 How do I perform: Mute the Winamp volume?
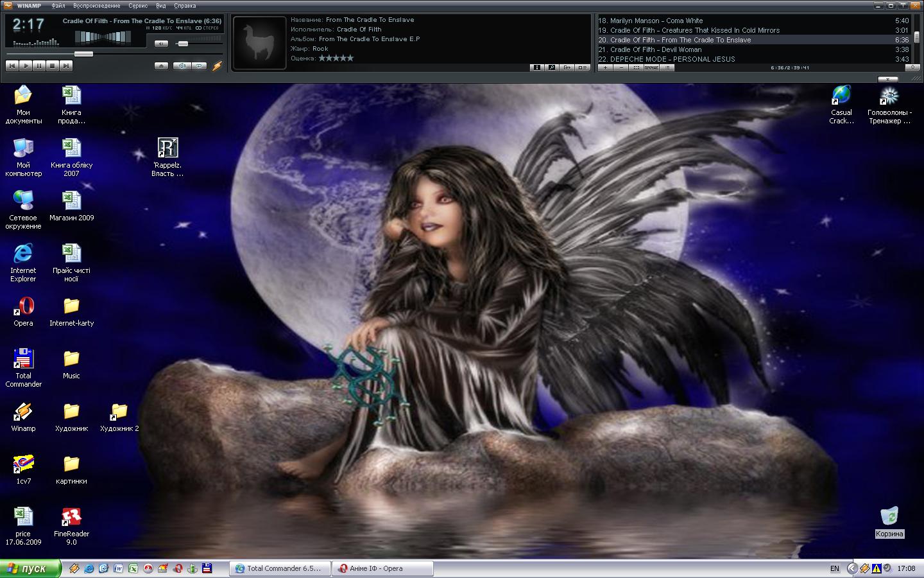161,44
